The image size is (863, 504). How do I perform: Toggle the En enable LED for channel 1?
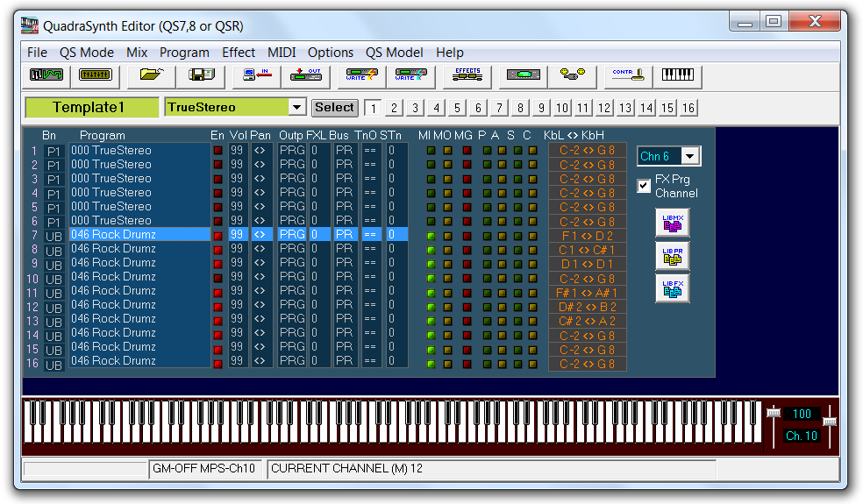(x=218, y=151)
